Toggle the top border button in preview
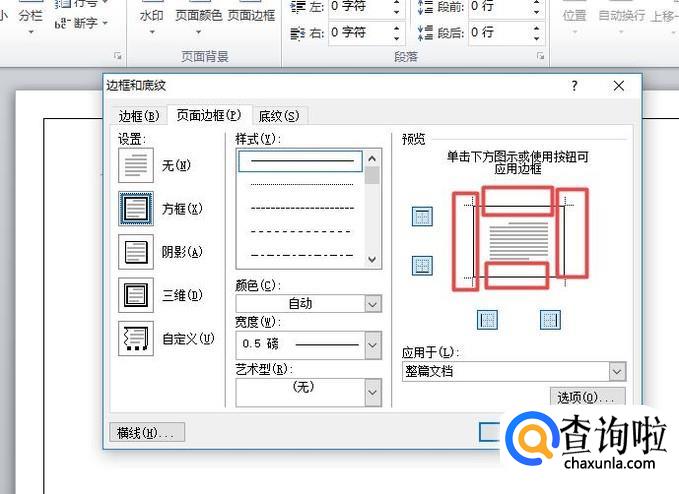Image resolution: width=679 pixels, height=494 pixels. pyautogui.click(x=422, y=216)
